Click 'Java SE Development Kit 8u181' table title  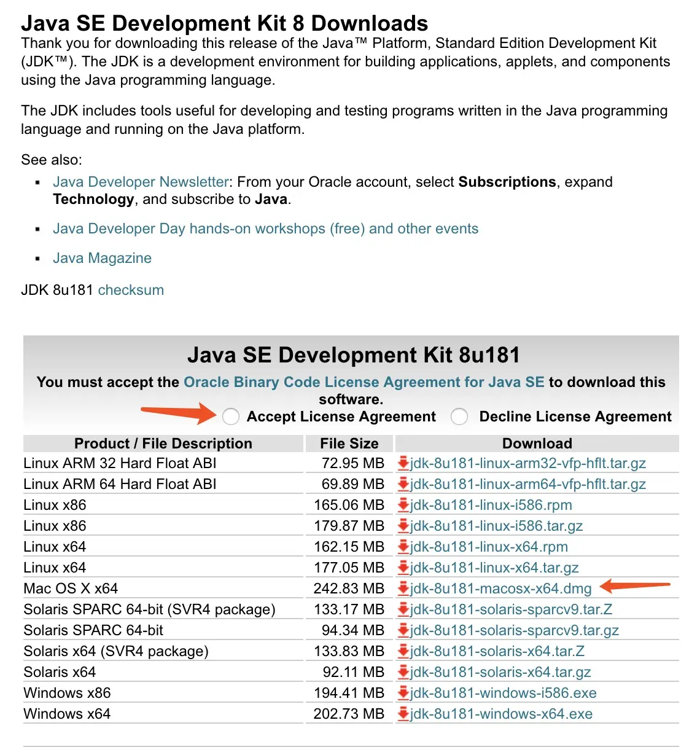click(353, 355)
